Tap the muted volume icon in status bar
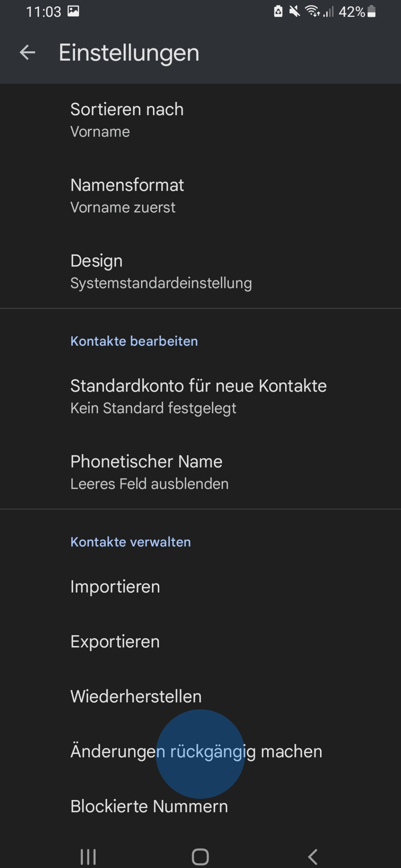 (294, 12)
